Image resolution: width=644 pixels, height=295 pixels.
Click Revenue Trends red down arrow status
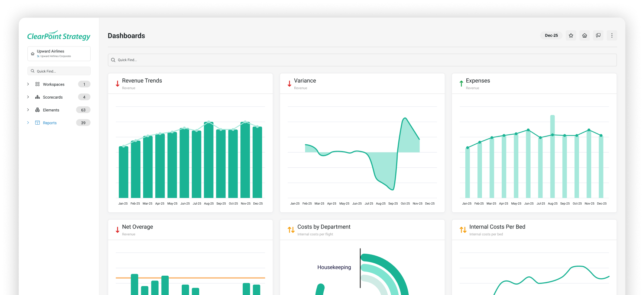(x=117, y=84)
